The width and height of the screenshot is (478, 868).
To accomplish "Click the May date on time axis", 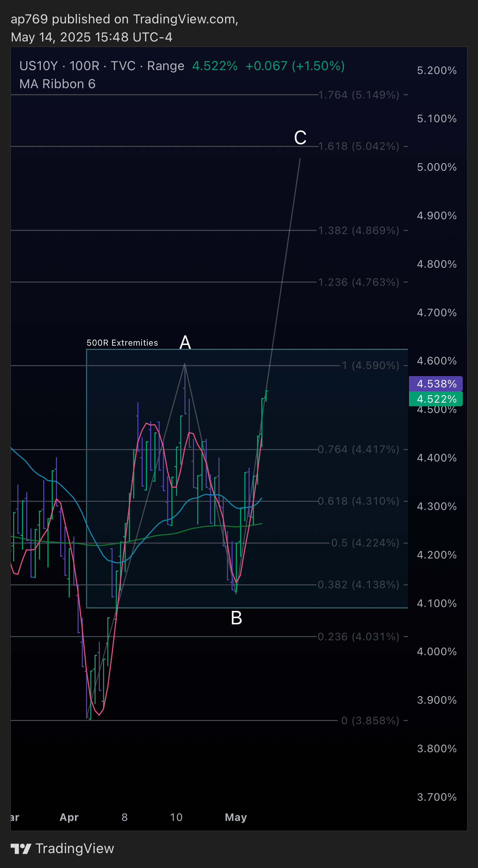I will tap(236, 817).
